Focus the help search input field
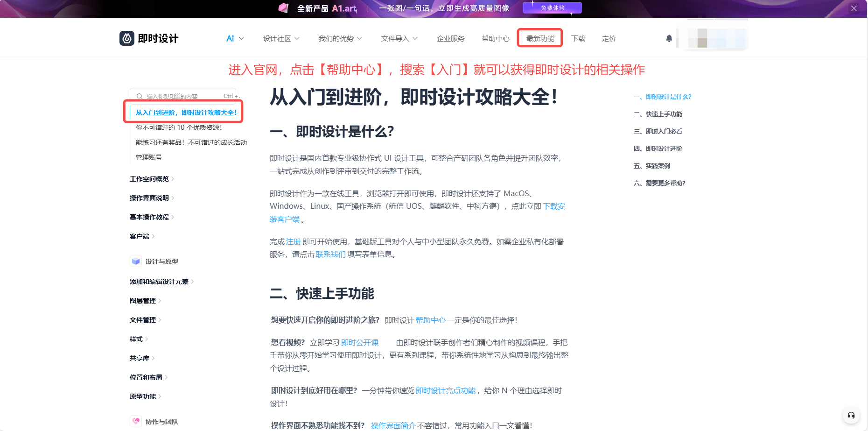Image resolution: width=868 pixels, height=431 pixels. 183,96
